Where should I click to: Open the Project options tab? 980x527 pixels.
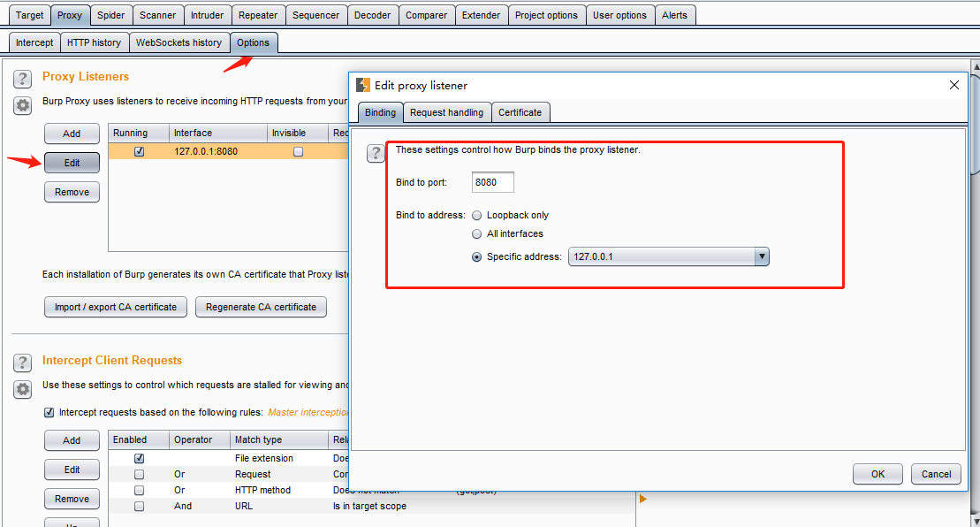pyautogui.click(x=547, y=15)
